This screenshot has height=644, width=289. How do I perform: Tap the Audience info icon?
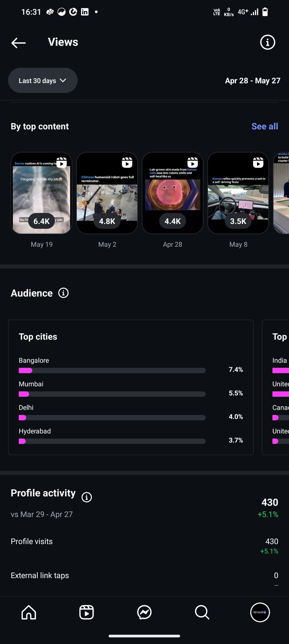coord(63,293)
